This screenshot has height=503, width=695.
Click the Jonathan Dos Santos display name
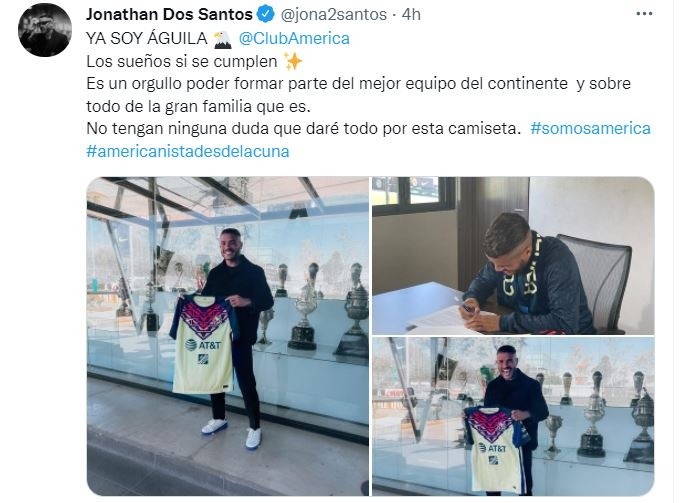tap(169, 15)
